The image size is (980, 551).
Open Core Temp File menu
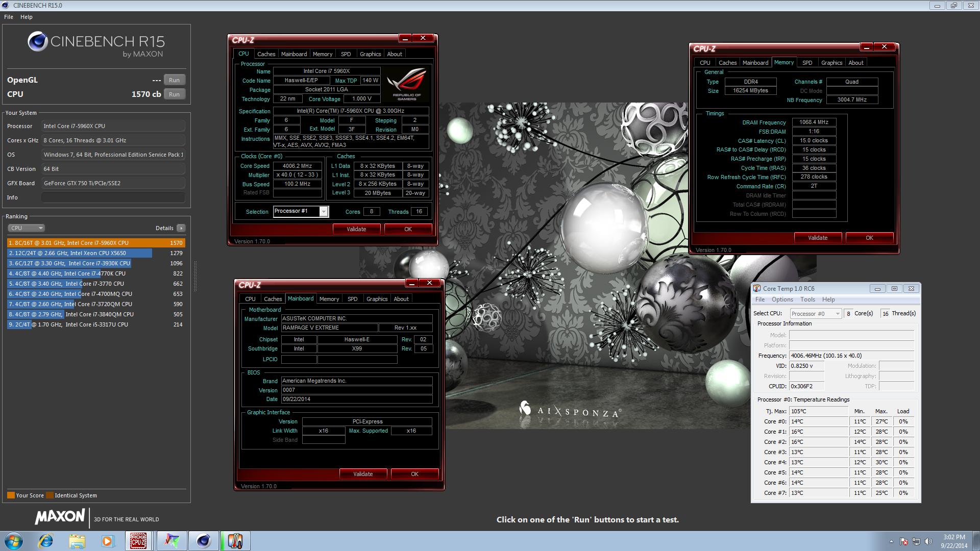[760, 299]
